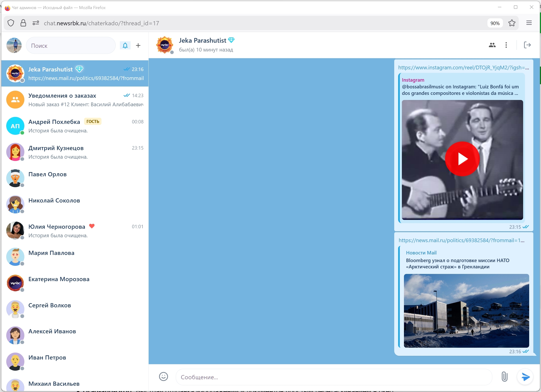Toggle the tracking protection shield icon
Screen dimensions: 541x392
pyautogui.click(x=11, y=23)
